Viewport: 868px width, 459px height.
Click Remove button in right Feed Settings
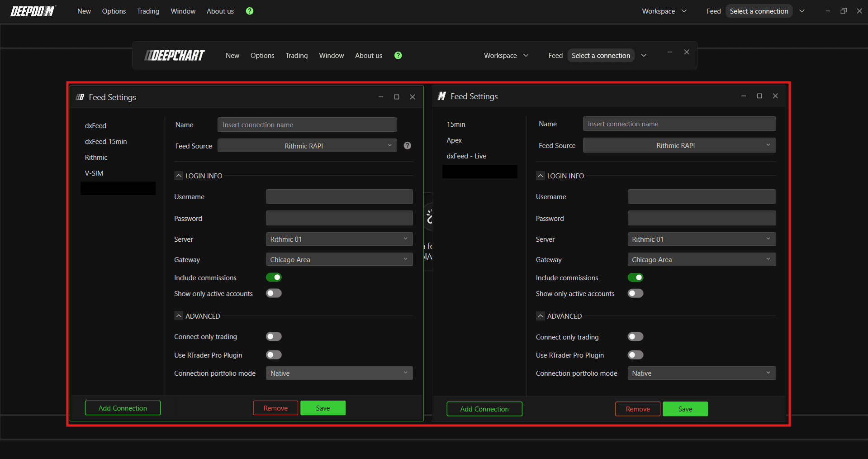coord(638,409)
